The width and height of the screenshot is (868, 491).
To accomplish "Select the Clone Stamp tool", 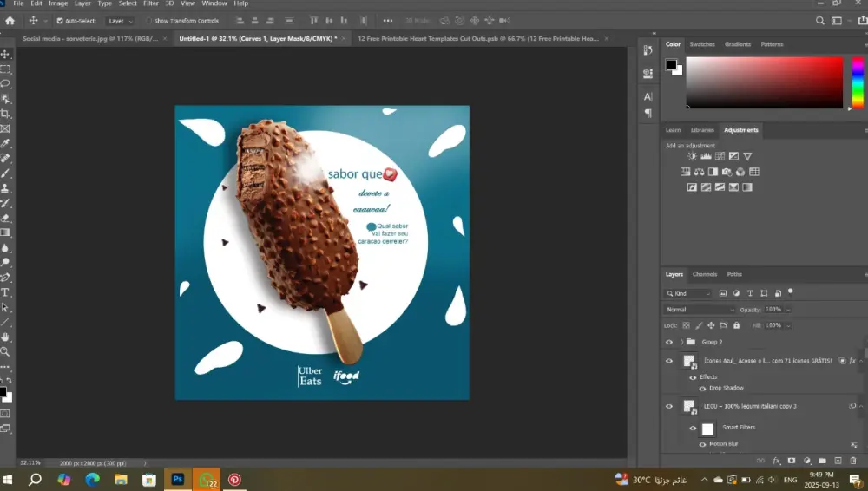I will click(5, 188).
